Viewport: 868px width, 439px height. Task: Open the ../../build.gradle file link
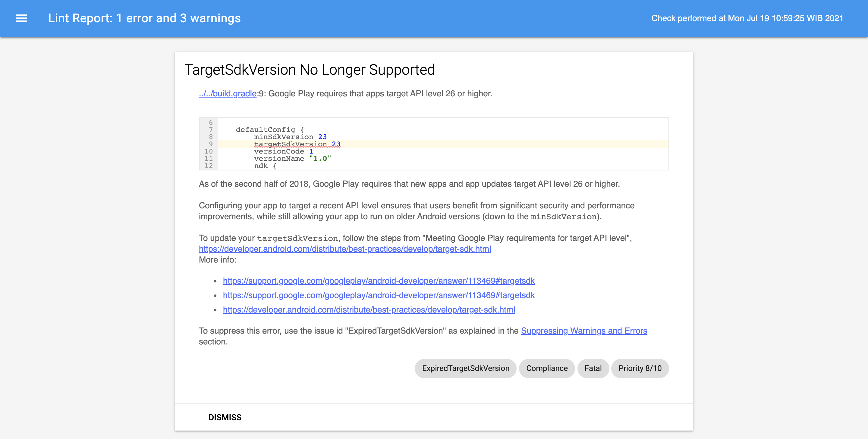(228, 94)
